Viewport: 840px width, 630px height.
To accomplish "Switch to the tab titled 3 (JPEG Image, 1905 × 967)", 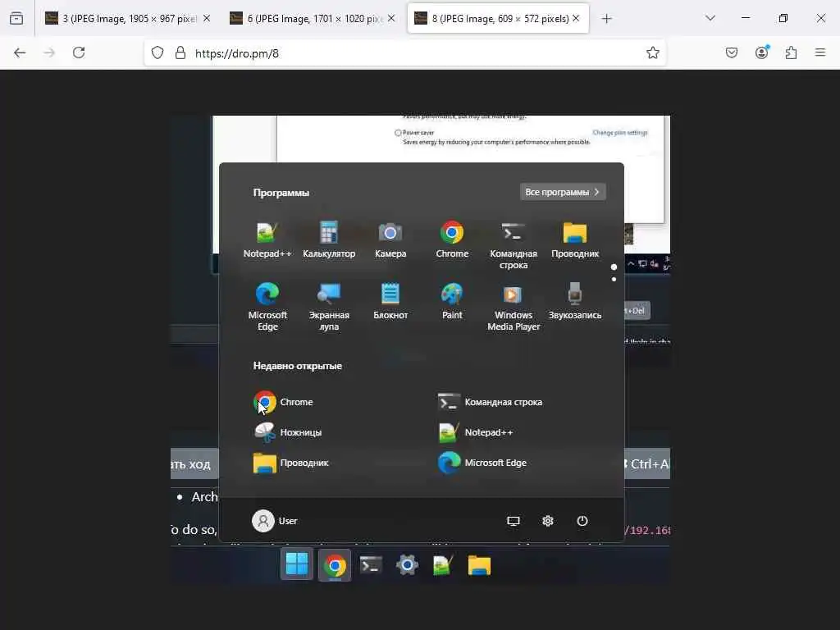I will (129, 19).
